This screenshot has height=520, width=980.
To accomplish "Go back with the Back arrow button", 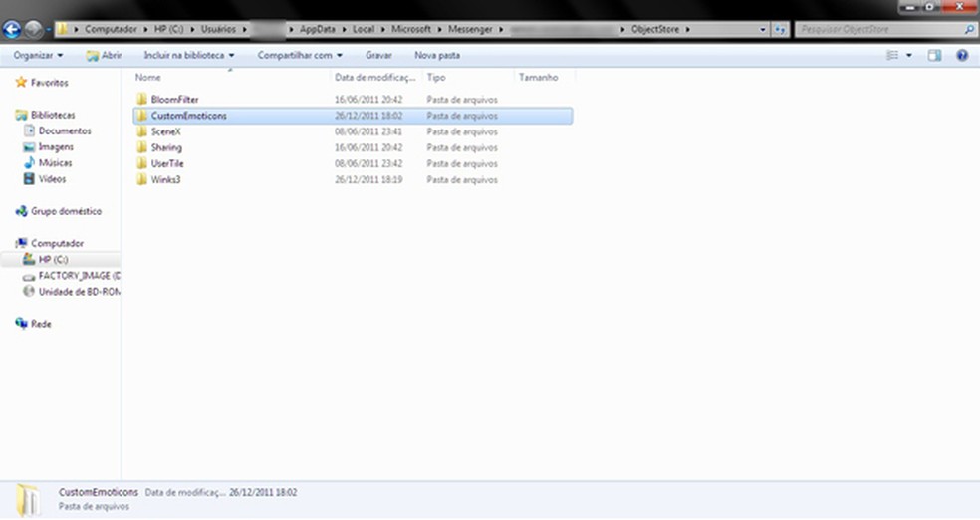I will 12,29.
